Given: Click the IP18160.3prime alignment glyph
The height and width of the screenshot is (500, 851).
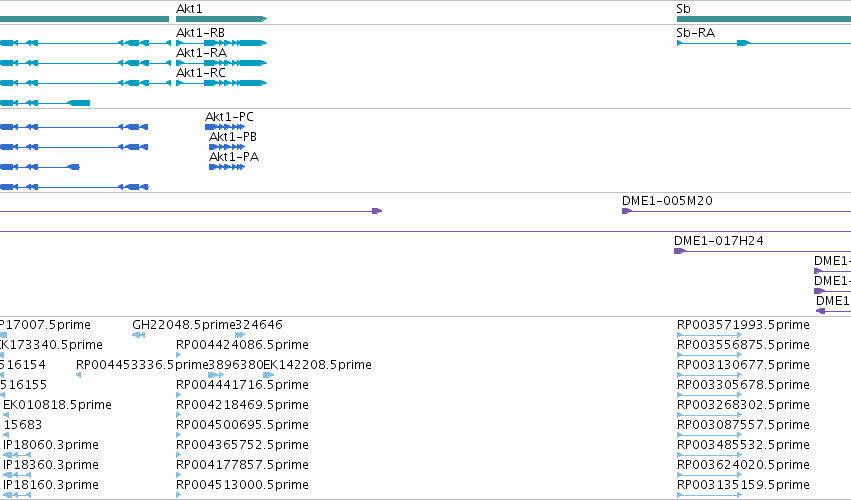Looking at the screenshot, I should tap(17, 495).
